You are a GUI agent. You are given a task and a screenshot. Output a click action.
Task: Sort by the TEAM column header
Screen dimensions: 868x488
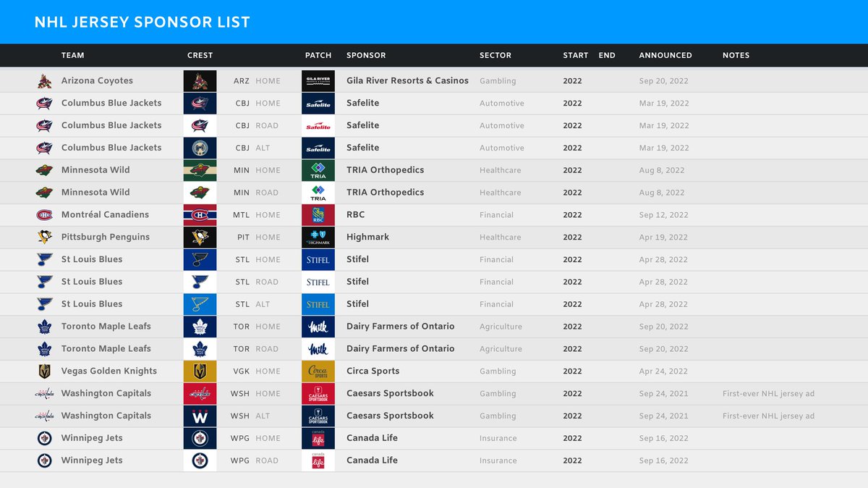pyautogui.click(x=73, y=55)
